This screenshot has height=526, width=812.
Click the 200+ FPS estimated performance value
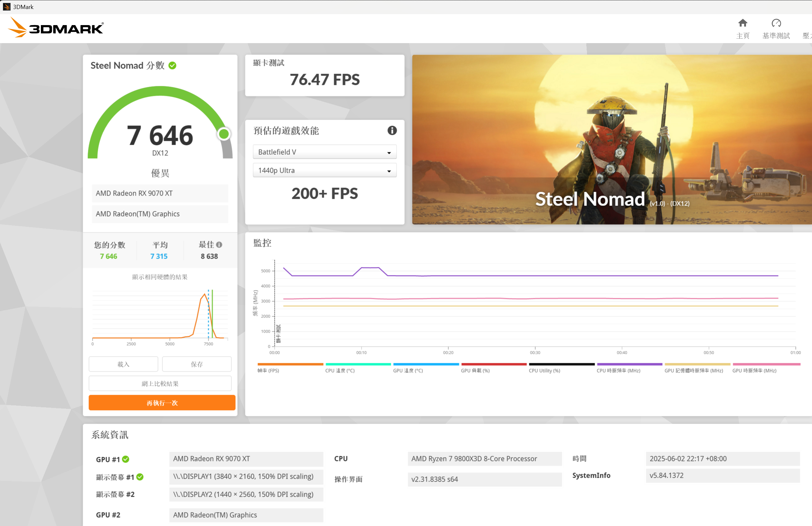pyautogui.click(x=325, y=194)
